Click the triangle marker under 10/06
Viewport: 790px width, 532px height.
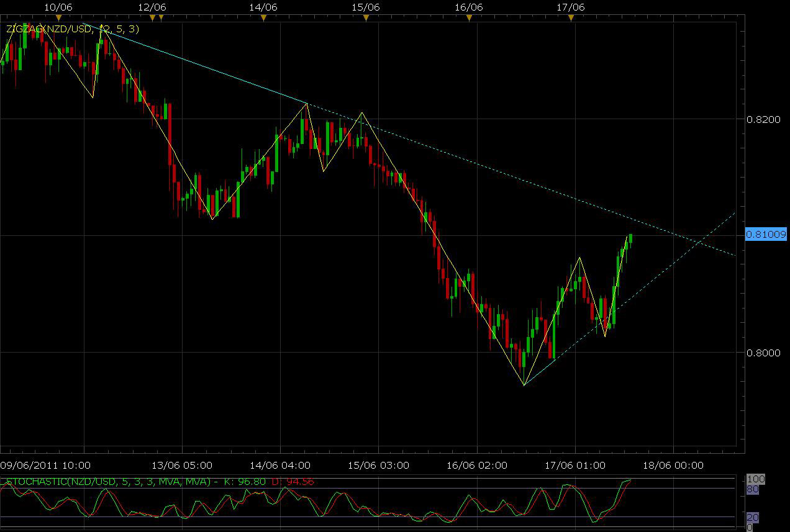(58, 18)
